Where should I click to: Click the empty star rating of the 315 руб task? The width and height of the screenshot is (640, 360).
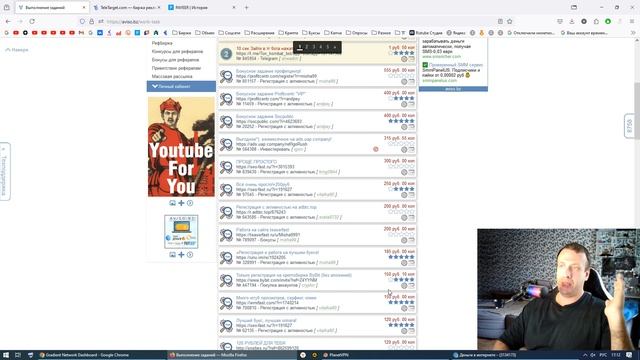point(401,144)
